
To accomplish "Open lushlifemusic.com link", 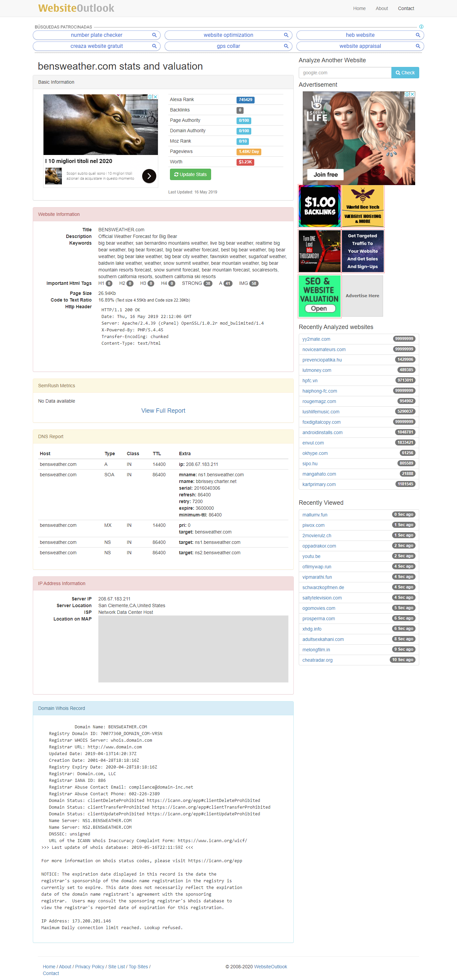I will (x=321, y=412).
